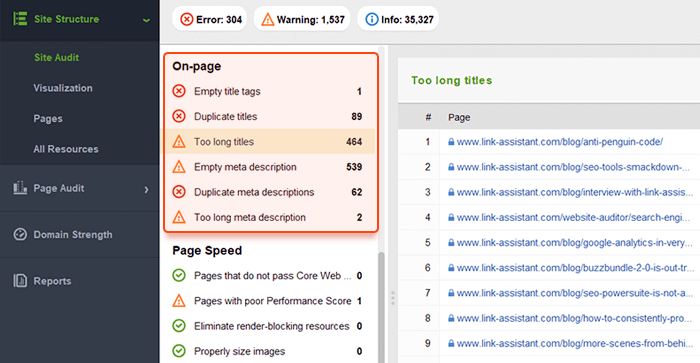Viewport: 700px width, 363px height.
Task: Open the seo-tools-smackdown page link
Action: pos(573,167)
